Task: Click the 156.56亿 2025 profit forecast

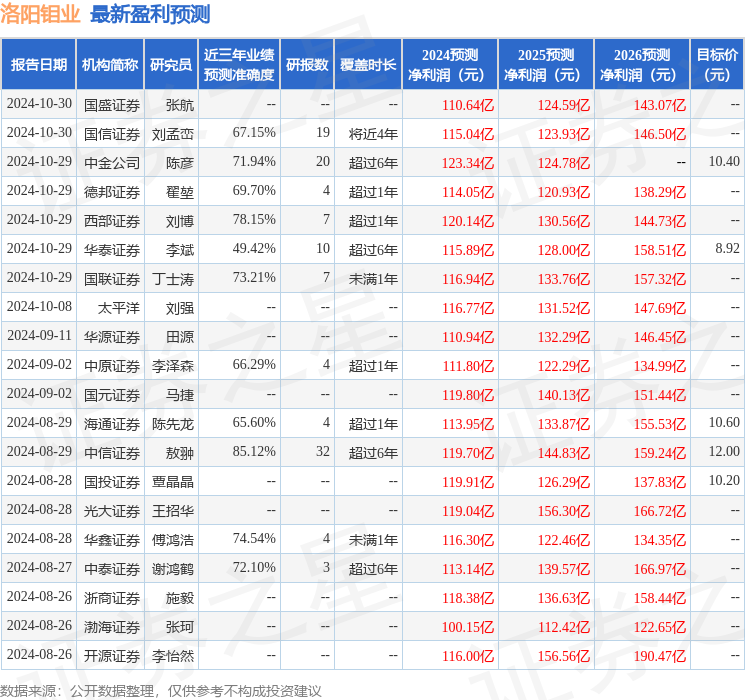Action: [564, 656]
